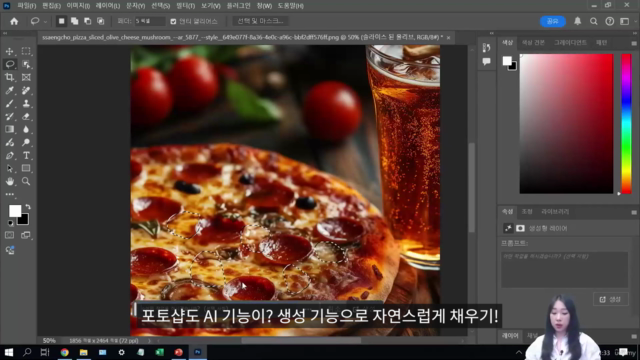Open the Help question mark icon
The width and height of the screenshot is (640, 360).
609,21
